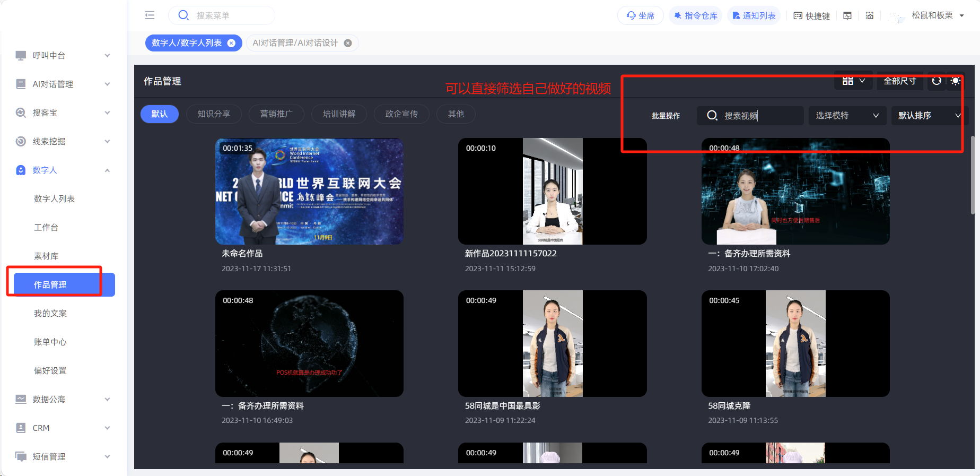Click 批量操作 batch operation
This screenshot has height=476, width=980.
(x=666, y=116)
